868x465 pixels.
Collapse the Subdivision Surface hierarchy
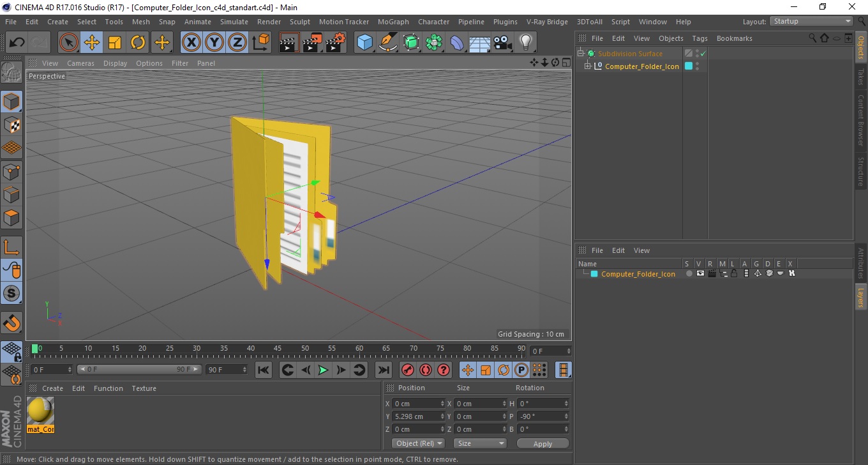tap(580, 54)
